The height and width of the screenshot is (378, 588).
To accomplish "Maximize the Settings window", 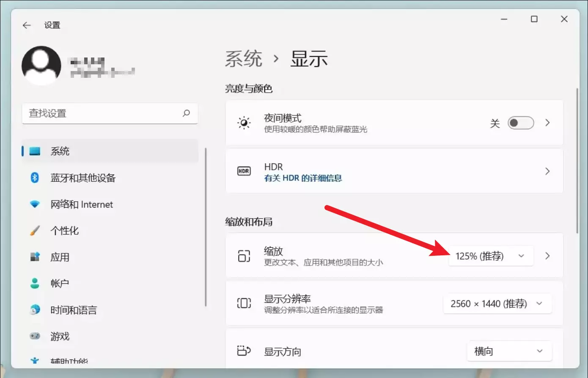I will [534, 19].
